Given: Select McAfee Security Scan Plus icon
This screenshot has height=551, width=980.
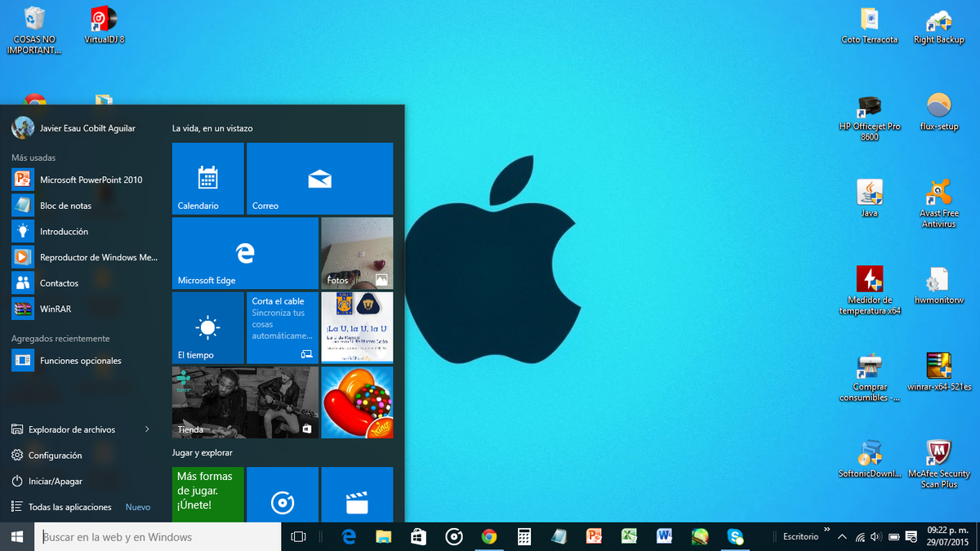Looking at the screenshot, I should click(x=939, y=464).
